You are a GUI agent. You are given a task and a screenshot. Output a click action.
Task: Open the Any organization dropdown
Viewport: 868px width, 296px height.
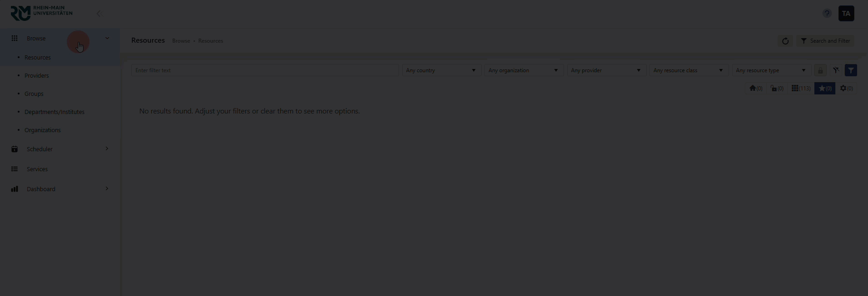click(524, 70)
